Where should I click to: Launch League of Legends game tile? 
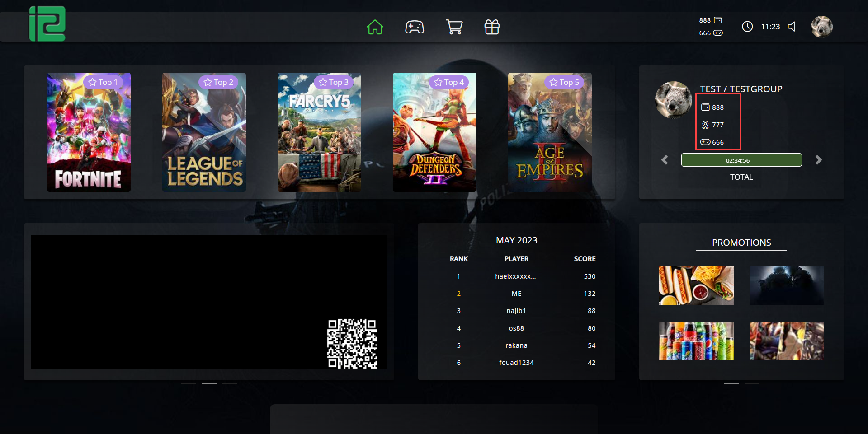tap(204, 132)
